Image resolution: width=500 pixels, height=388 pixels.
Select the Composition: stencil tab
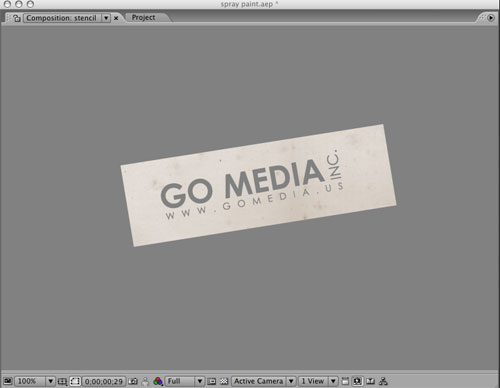(x=62, y=18)
